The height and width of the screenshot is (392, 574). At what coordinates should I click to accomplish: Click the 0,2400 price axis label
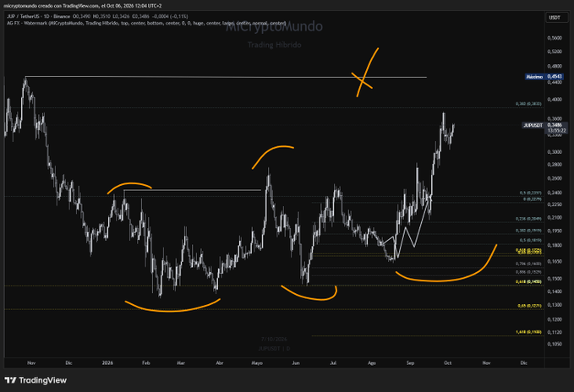click(x=555, y=193)
